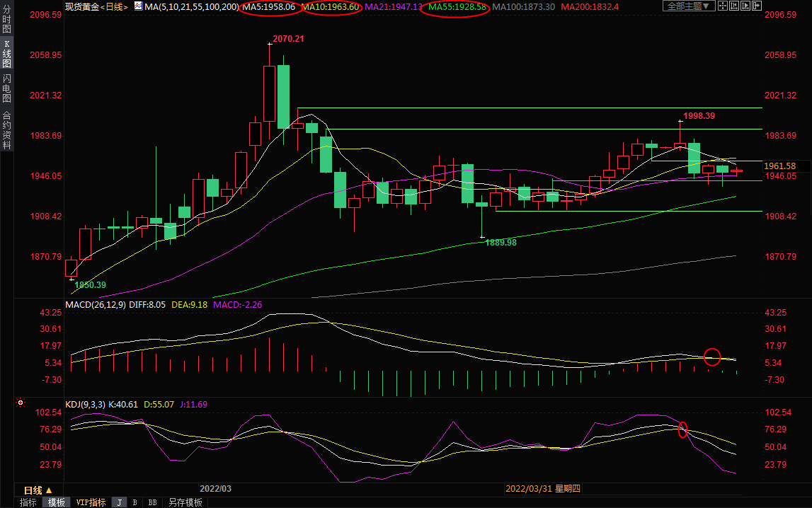Viewport: 812px width, 508px height.
Task: Expand the 日线 period selector at bottom
Action: pos(38,490)
